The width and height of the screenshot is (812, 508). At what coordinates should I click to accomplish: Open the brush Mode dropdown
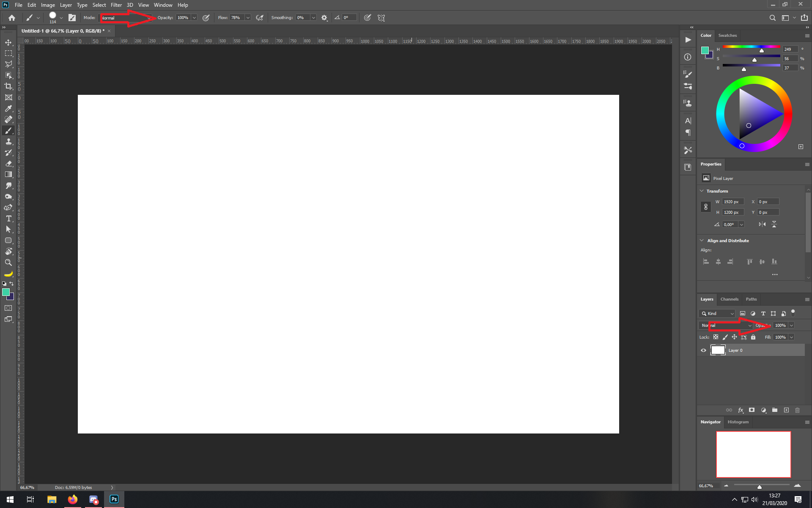[126, 18]
